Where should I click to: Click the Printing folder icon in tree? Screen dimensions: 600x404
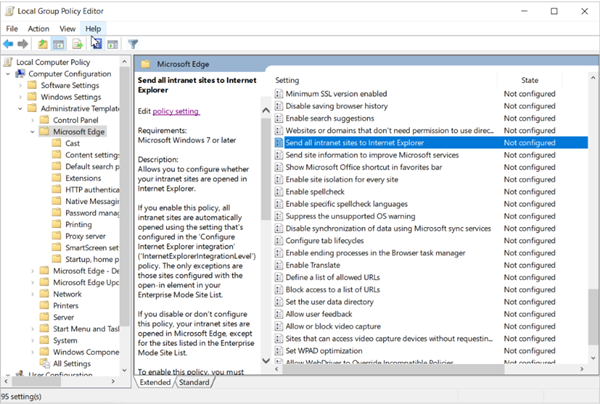pos(57,224)
